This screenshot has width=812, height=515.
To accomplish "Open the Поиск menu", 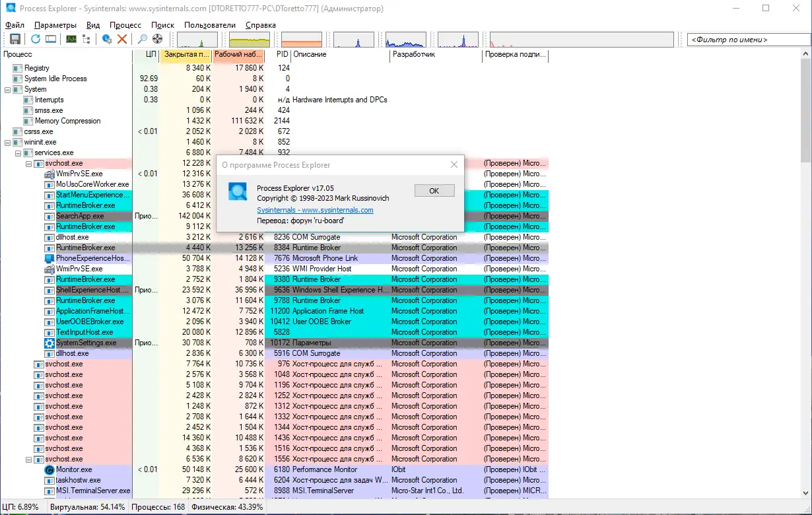I will [x=163, y=25].
